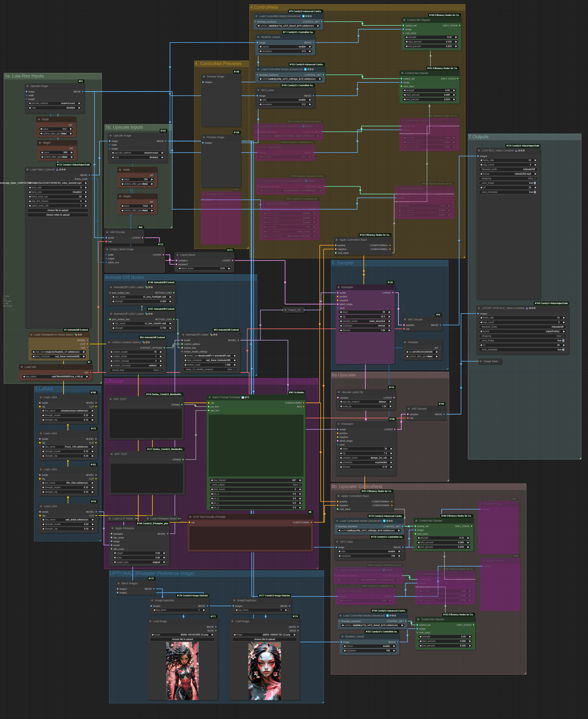Open the sampler_name dropdown showing euler_ancestral

coord(365,321)
